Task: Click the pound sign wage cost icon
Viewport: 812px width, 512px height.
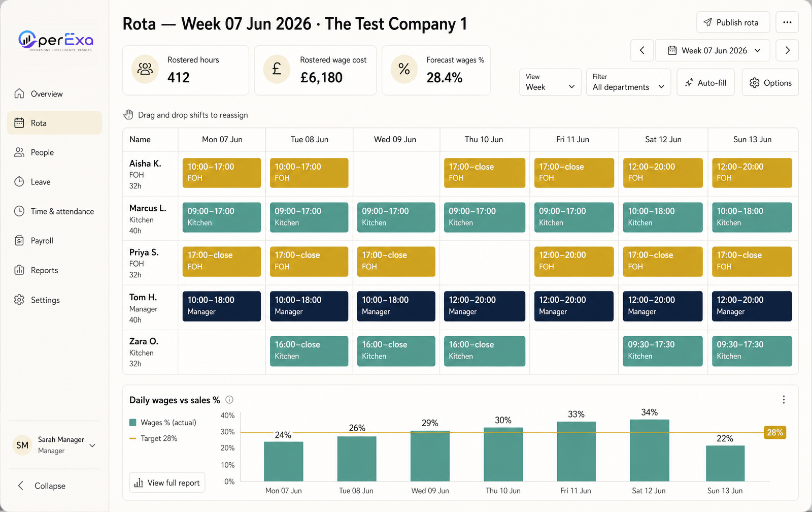Action: coord(277,69)
